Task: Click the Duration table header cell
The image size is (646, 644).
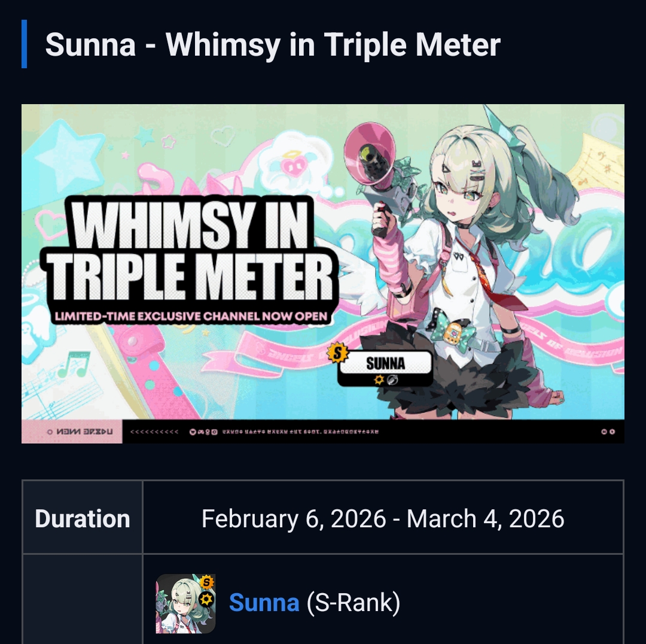Action: pyautogui.click(x=83, y=518)
